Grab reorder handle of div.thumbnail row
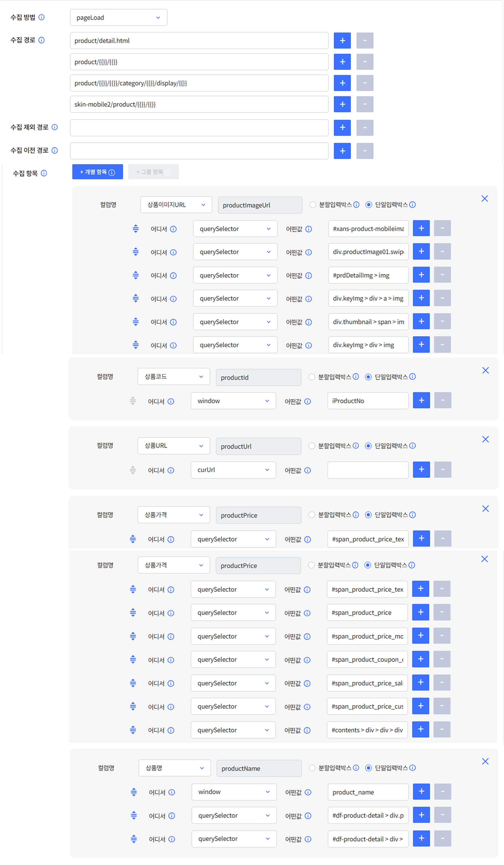504x865 pixels. [x=136, y=322]
